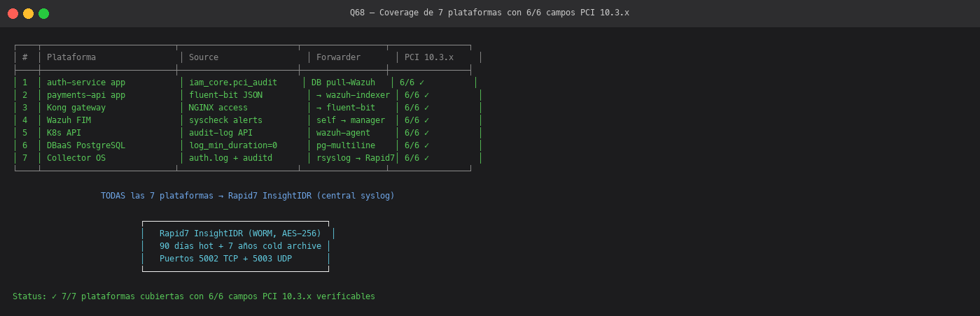The height and width of the screenshot is (316, 980).
Task: Click the 'Plataforma' column header
Action: pos(71,57)
